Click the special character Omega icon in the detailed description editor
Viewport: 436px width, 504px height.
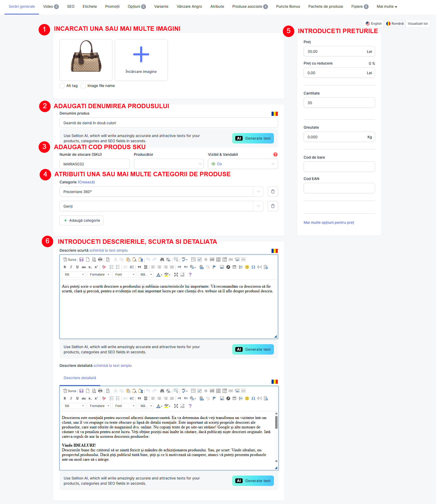click(253, 398)
